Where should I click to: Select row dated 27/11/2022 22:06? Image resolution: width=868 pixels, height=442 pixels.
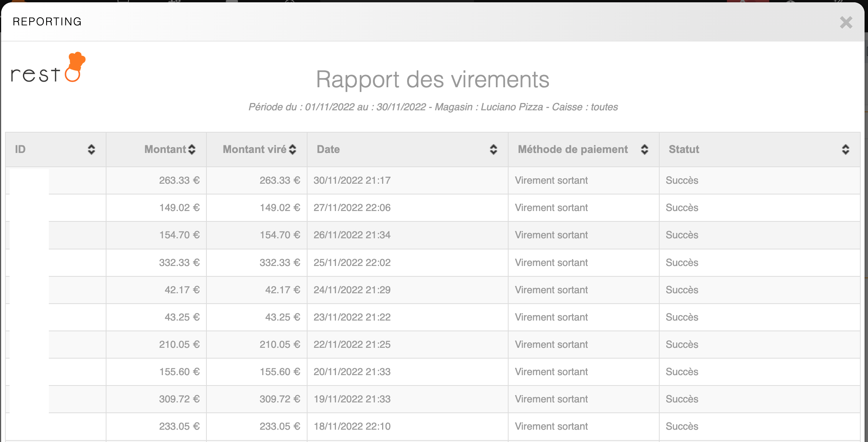pos(352,208)
